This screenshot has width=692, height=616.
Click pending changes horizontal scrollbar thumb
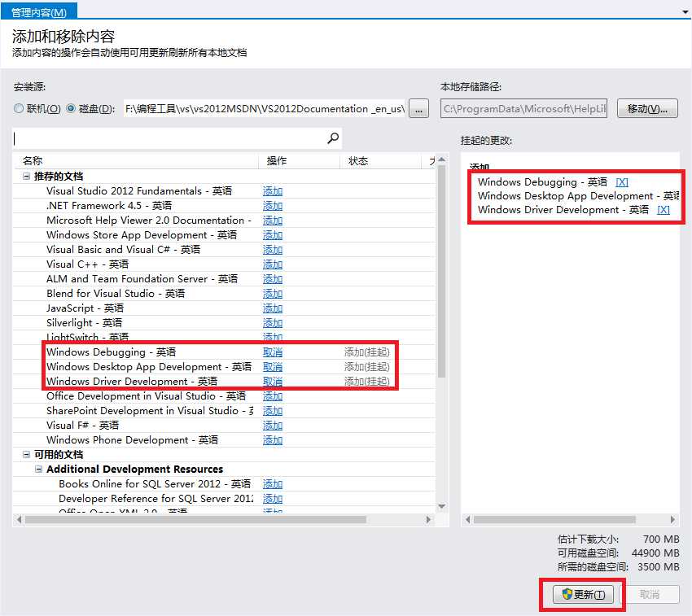click(x=554, y=519)
